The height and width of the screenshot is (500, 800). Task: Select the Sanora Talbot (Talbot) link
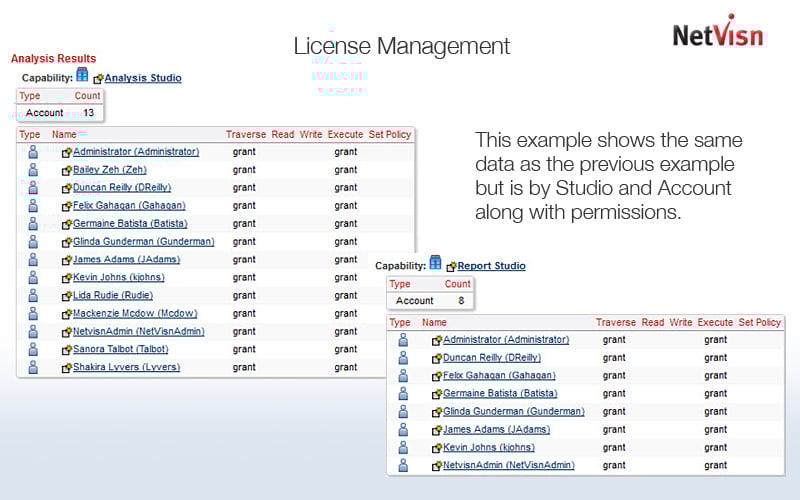point(120,350)
